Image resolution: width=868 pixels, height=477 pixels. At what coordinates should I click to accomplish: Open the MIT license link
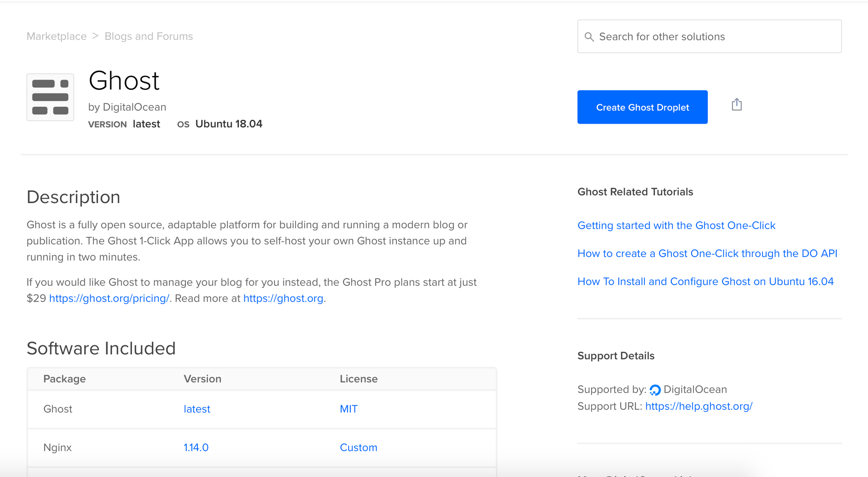[349, 409]
